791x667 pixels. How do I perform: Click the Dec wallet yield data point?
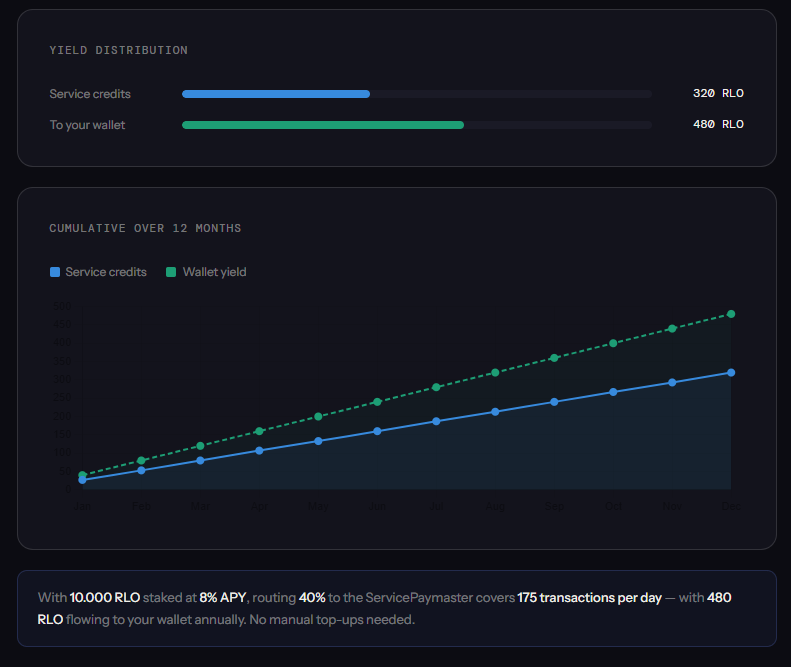731,314
